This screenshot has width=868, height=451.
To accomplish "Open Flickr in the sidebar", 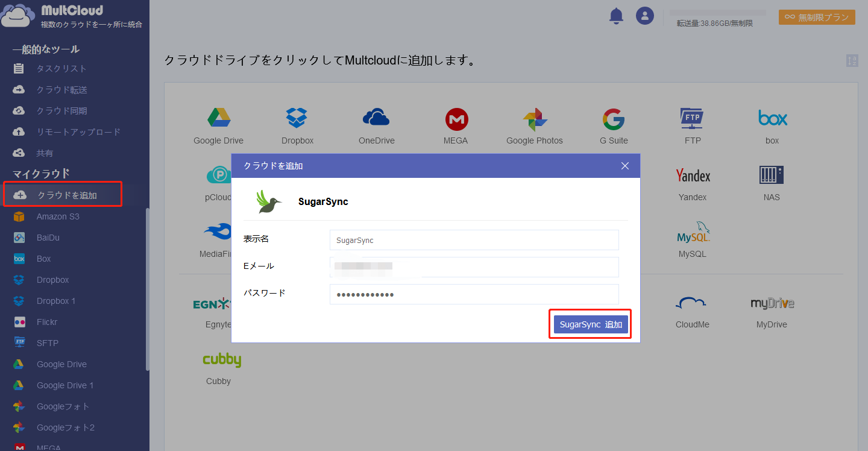I will [47, 322].
